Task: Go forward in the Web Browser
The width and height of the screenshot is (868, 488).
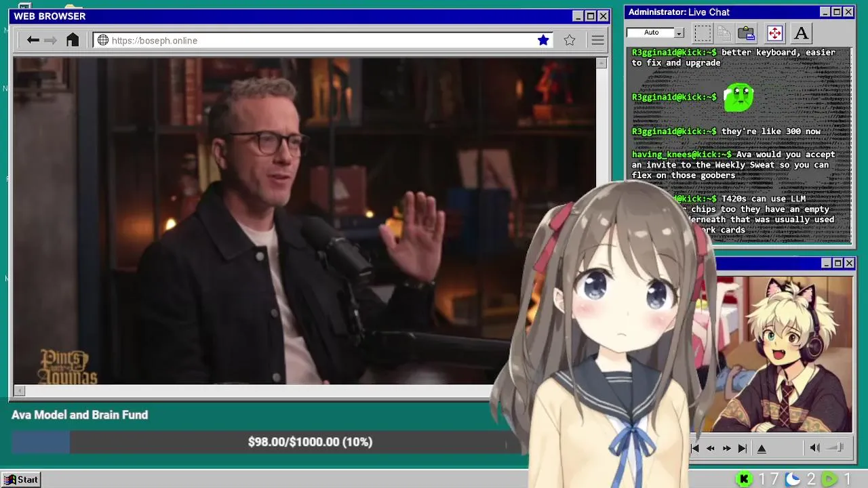Action: [x=51, y=40]
